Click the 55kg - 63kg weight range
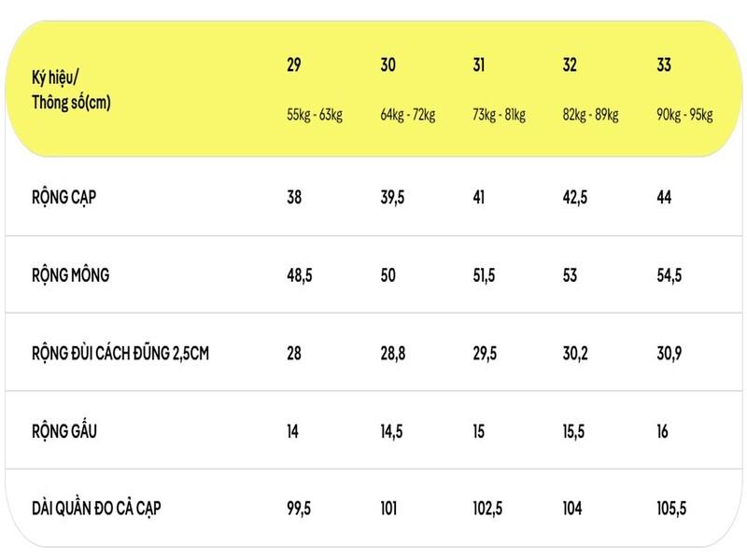 [x=315, y=116]
